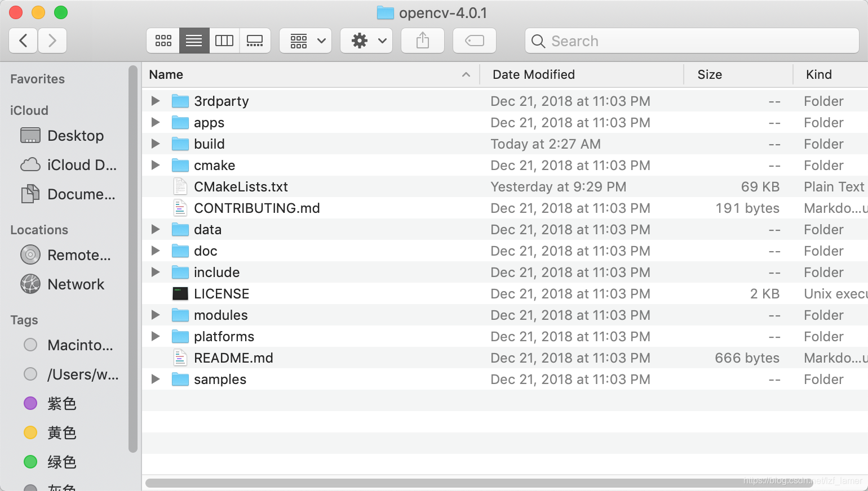
Task: Click the 'Today at 2:27 AM' date
Action: (x=546, y=144)
